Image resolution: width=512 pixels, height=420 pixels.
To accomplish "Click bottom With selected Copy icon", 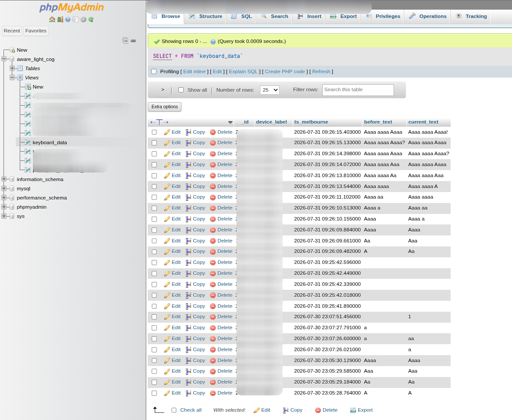I will pos(286,410).
